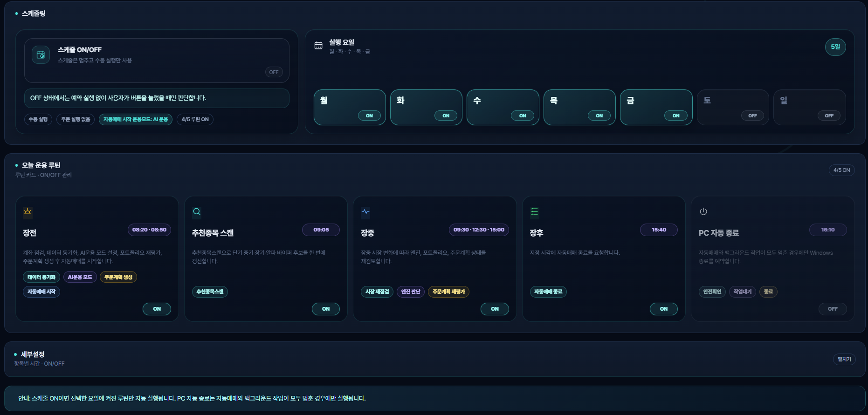Disable the 추천종목 스캔 routine switch
Screen dimensions: 868x415
[326, 309]
